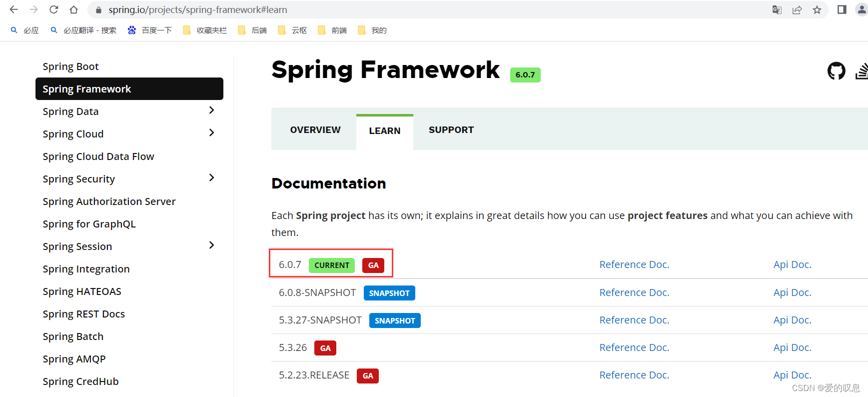Open Spring HATEOAS project

(x=82, y=291)
